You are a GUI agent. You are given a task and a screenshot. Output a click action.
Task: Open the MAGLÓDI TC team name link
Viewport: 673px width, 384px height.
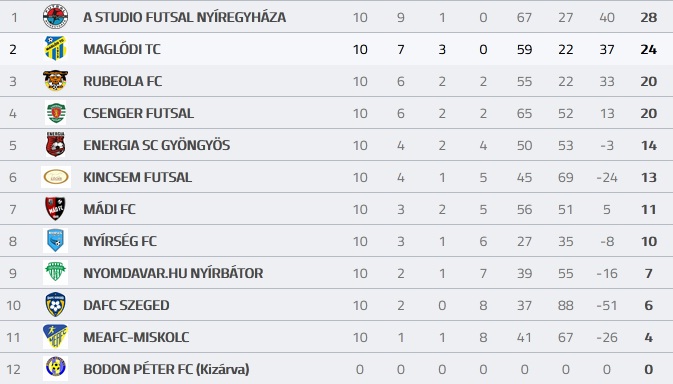click(122, 49)
